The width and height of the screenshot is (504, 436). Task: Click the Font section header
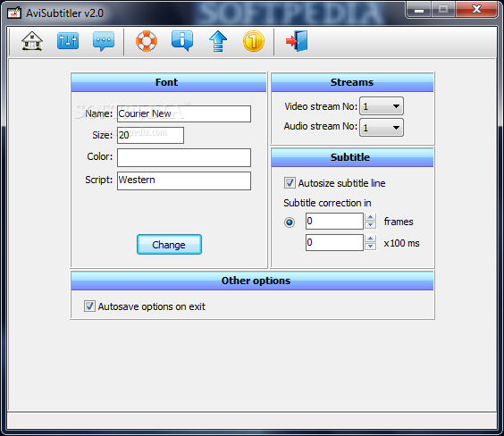click(169, 82)
